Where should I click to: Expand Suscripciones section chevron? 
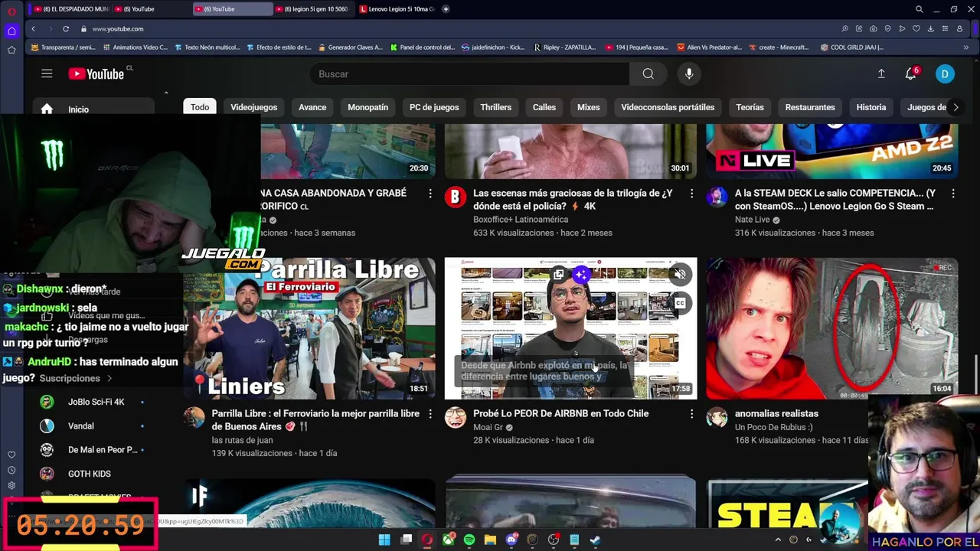pos(109,378)
